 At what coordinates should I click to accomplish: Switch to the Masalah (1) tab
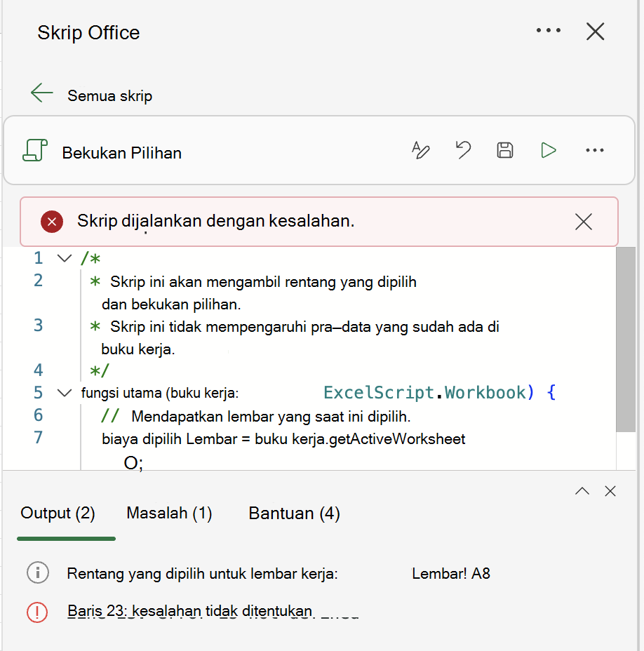(x=169, y=514)
